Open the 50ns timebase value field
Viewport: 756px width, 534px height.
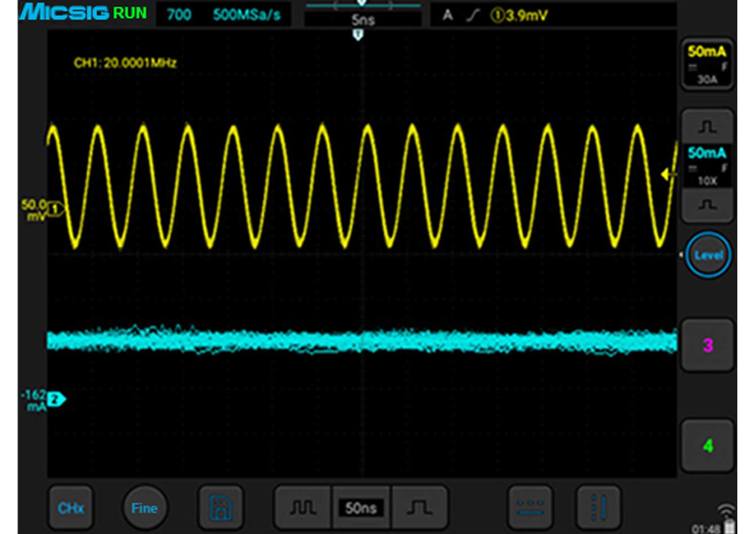click(361, 508)
